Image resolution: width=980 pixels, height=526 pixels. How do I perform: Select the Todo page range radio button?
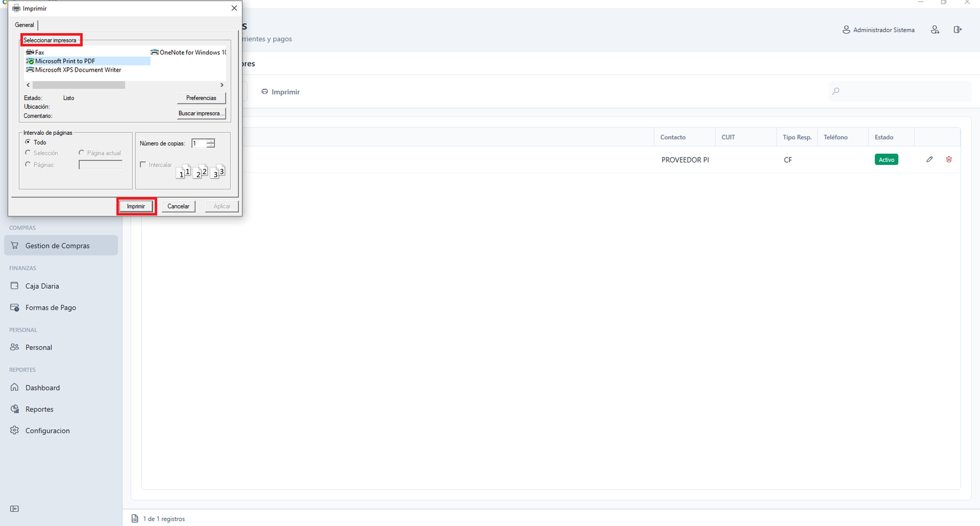coord(28,142)
